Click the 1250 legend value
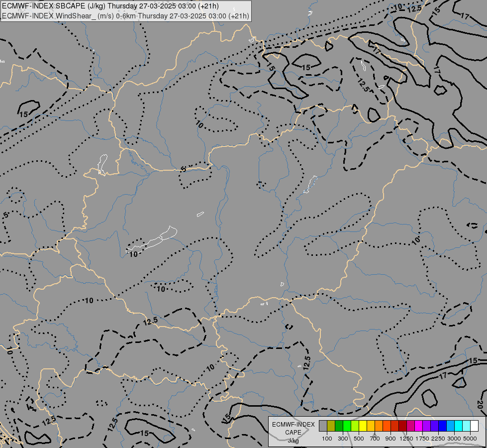Screen dimensions: 487x448 (406, 439)
